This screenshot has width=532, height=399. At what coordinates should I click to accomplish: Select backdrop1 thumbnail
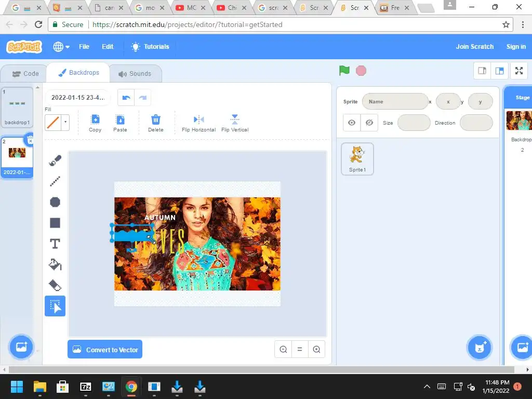(x=17, y=107)
